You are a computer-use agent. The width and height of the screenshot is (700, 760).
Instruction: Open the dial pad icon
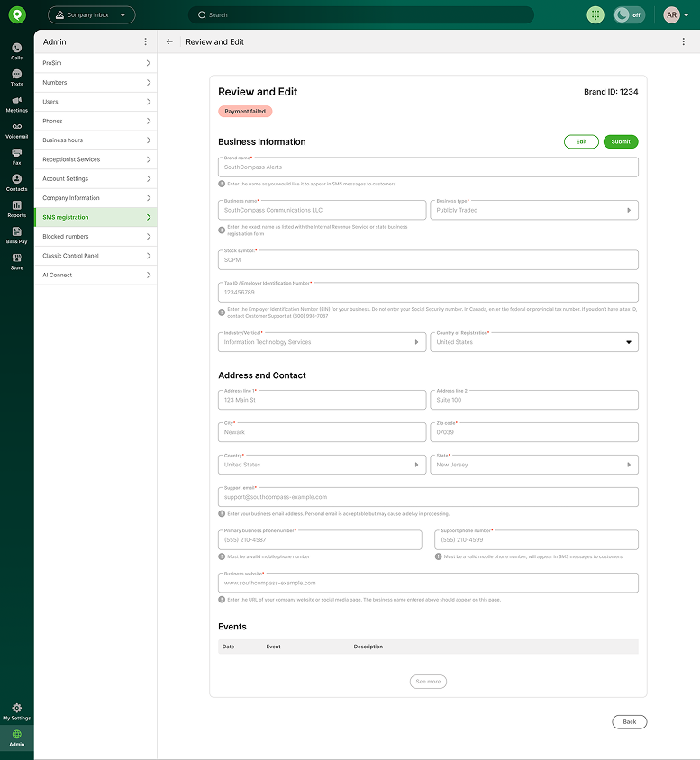pos(595,15)
